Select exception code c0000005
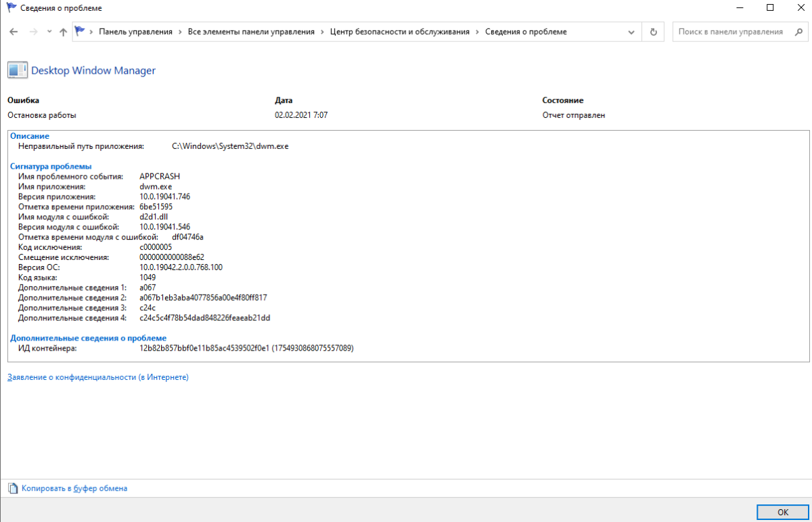 coord(156,247)
